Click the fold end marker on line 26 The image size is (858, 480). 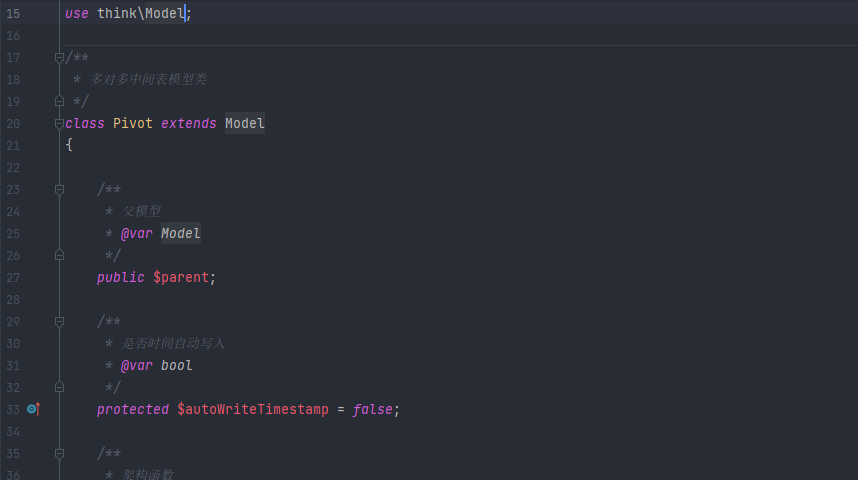(x=60, y=255)
